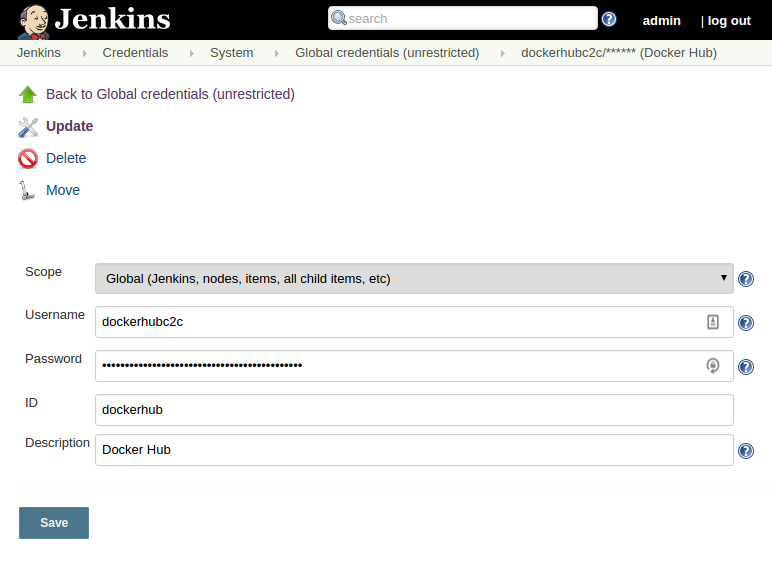Click the green up arrow back icon
The width and height of the screenshot is (772, 571).
pos(28,95)
